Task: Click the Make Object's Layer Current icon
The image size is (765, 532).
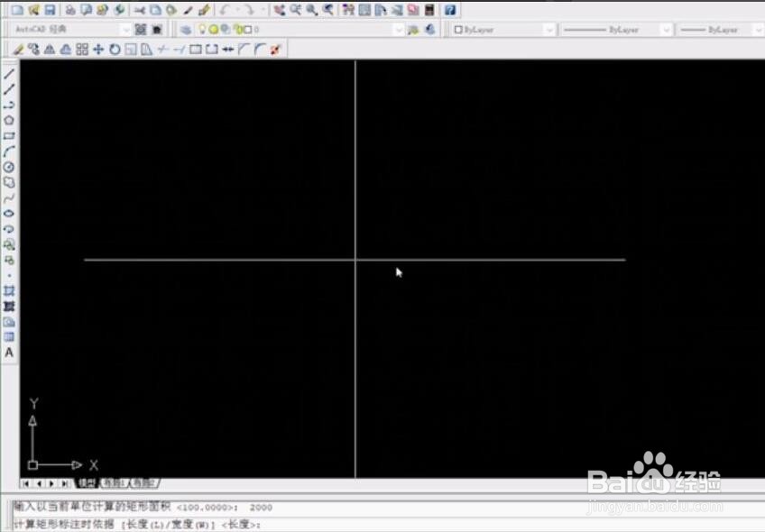Action: (x=414, y=30)
